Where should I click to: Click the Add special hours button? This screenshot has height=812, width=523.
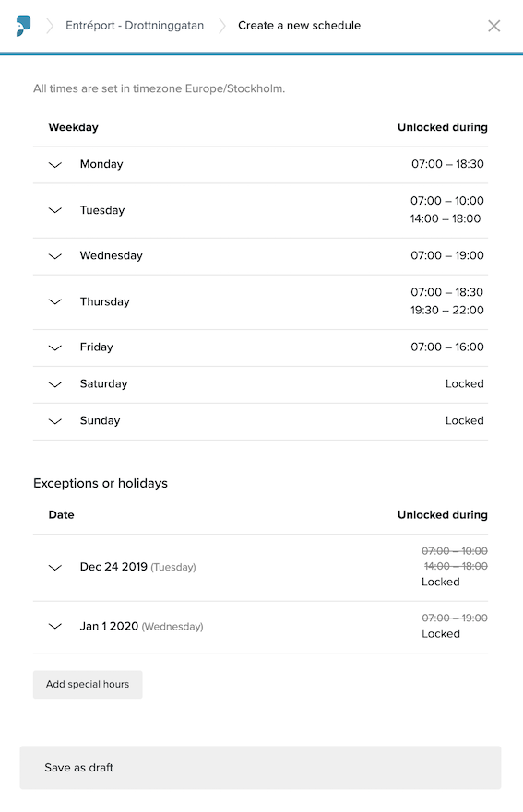coord(88,684)
